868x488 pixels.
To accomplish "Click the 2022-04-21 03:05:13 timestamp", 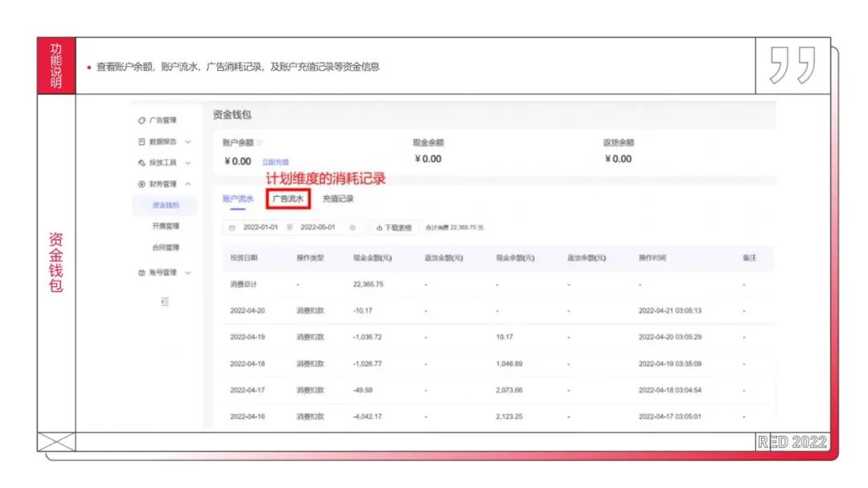I will [669, 311].
